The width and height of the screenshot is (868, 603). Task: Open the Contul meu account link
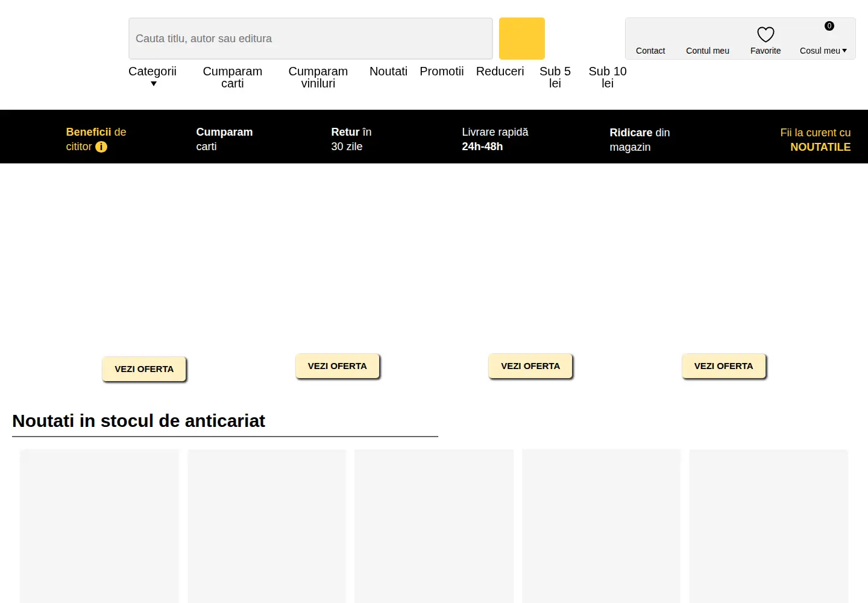(708, 51)
